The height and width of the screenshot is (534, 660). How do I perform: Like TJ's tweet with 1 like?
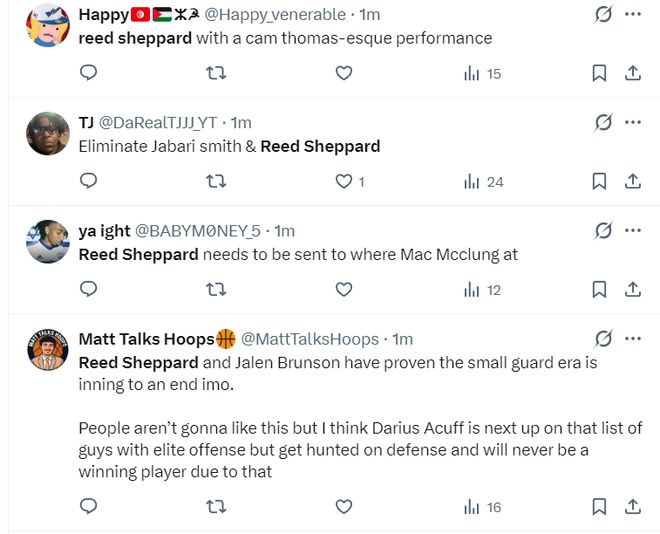click(344, 181)
